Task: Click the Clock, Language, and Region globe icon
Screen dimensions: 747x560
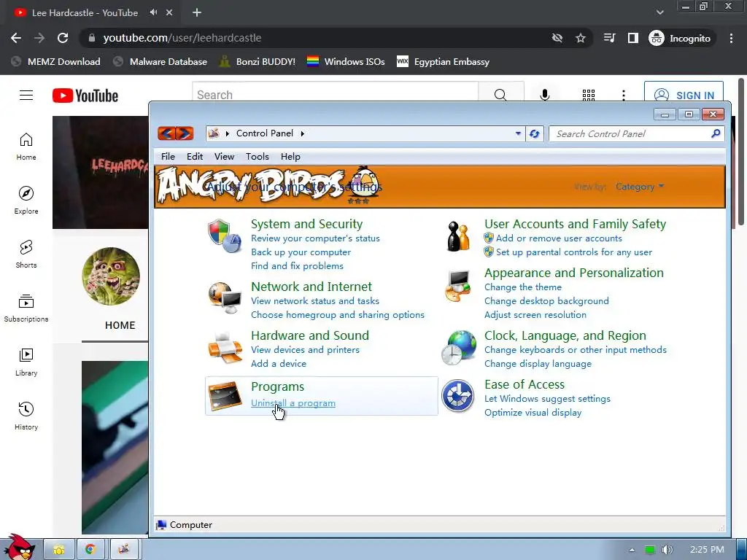Action: point(458,348)
